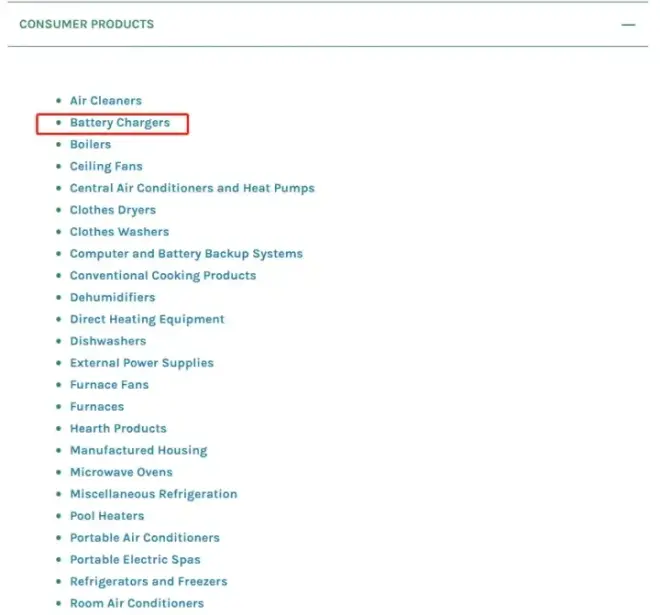This screenshot has width=660, height=615.
Task: Select the Ceiling Fans link
Action: point(106,167)
